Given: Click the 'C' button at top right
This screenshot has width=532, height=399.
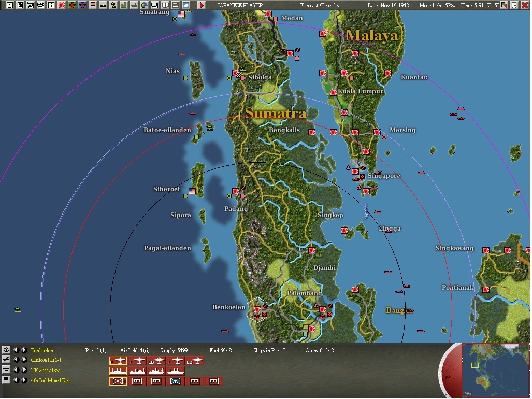Looking at the screenshot, I should pos(514,5).
